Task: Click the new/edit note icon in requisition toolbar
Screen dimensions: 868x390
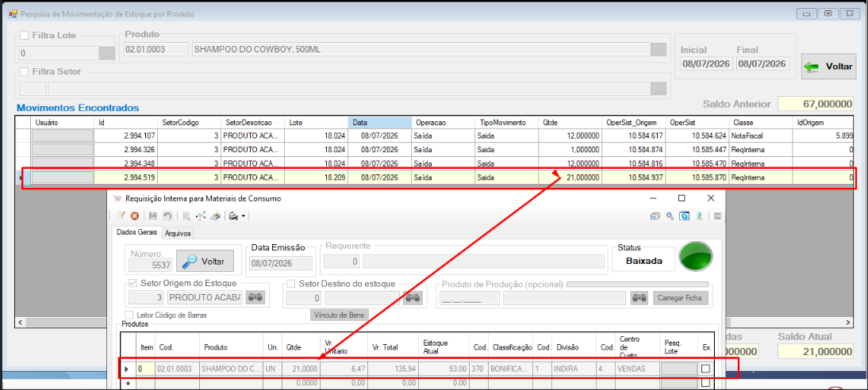Action: (120, 217)
